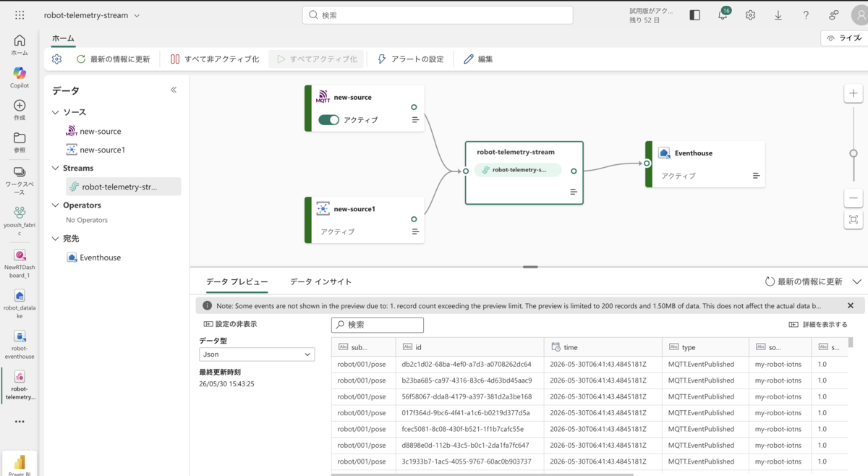Open Power BI experience switcher
The height and width of the screenshot is (476, 868).
pyautogui.click(x=20, y=464)
